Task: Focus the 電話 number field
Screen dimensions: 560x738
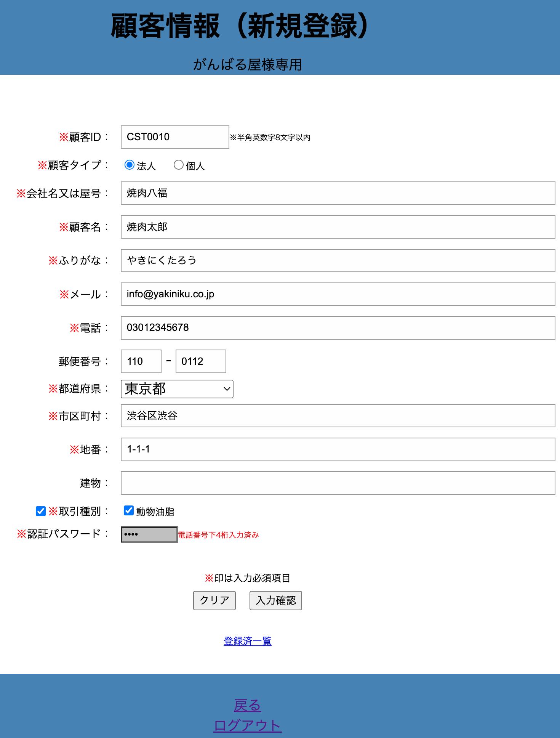Action: point(338,328)
